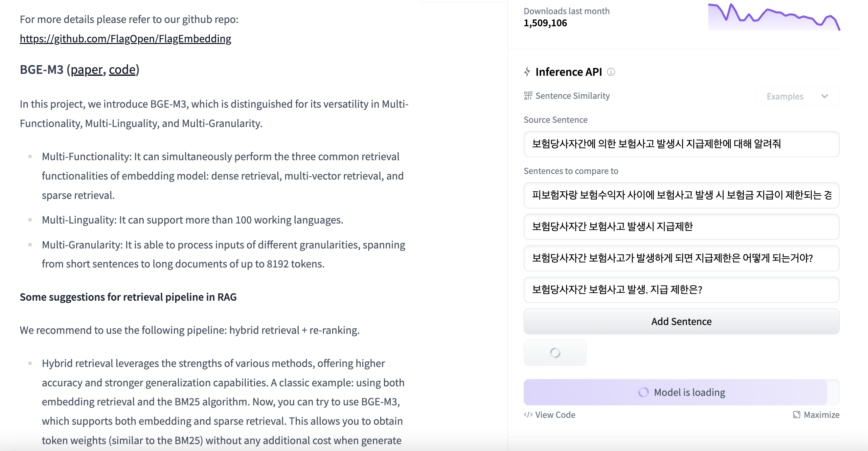Click the 'Downloads last month' label
The height and width of the screenshot is (451, 868).
[x=566, y=11]
